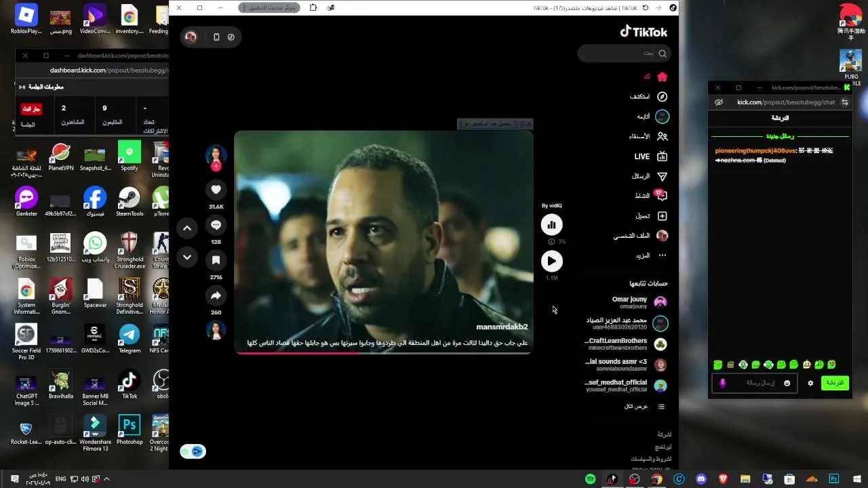Bookmark the video with the save icon

point(216,260)
